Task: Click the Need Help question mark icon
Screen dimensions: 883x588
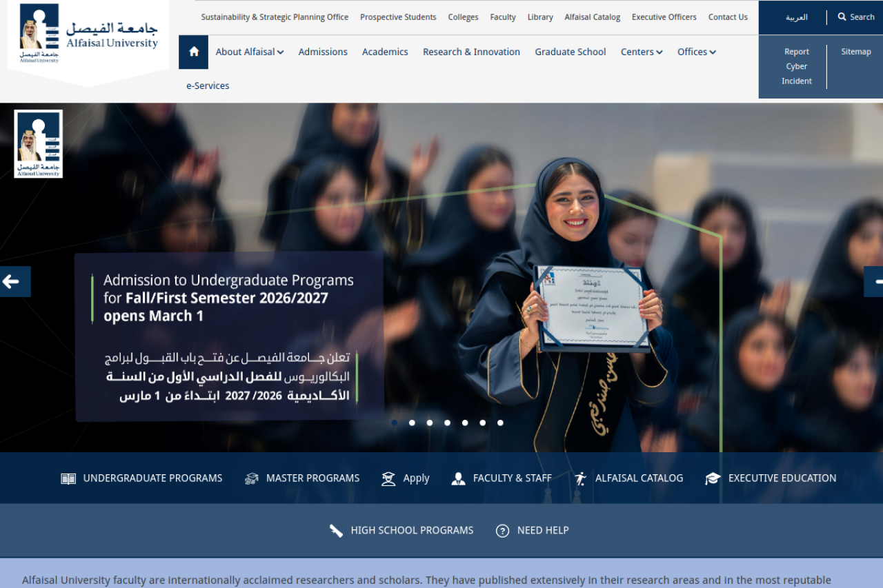Action: (503, 531)
